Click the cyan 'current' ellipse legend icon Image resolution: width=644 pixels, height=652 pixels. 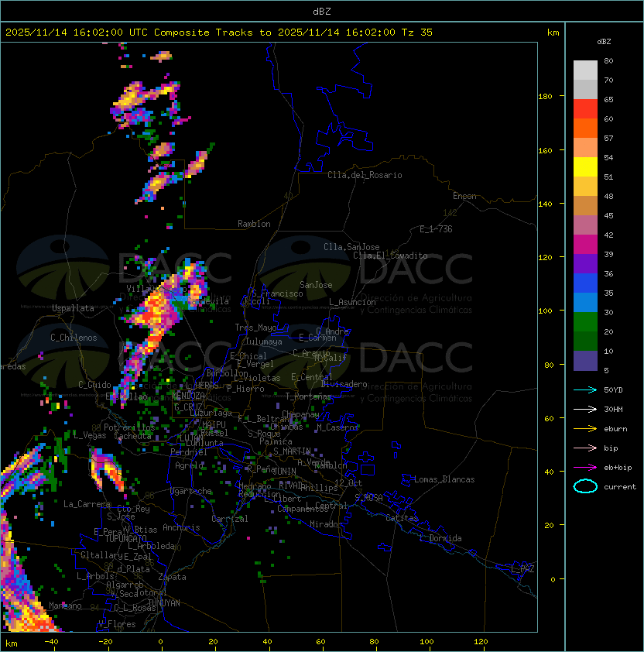tap(585, 486)
